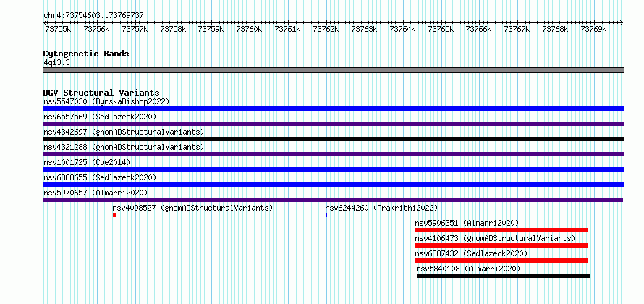The width and height of the screenshot is (644, 304).
Task: Open the nsv5840108 (Almarri2020) label
Action: pyautogui.click(x=469, y=269)
